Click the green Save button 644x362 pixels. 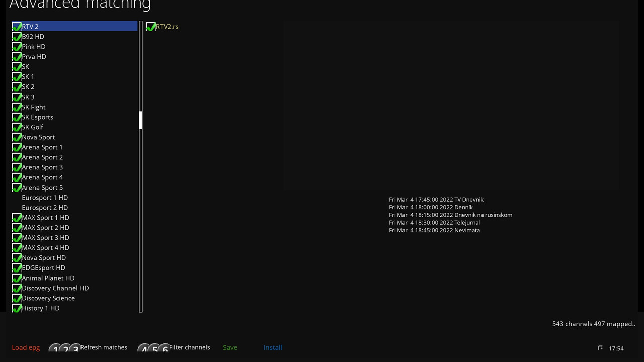coord(230,347)
